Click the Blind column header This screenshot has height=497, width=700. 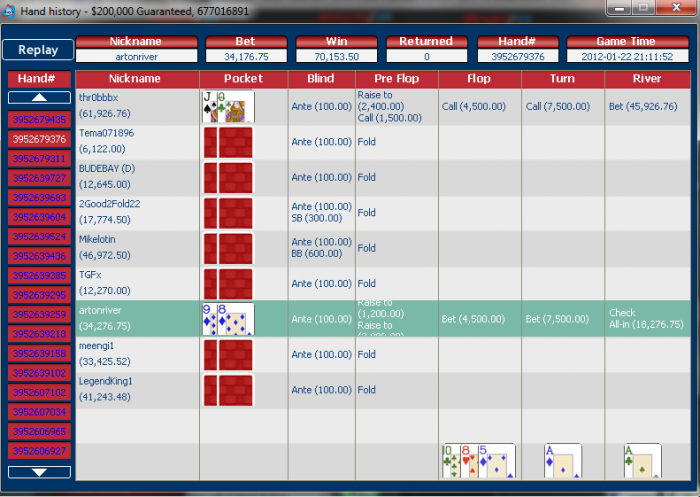pos(321,79)
